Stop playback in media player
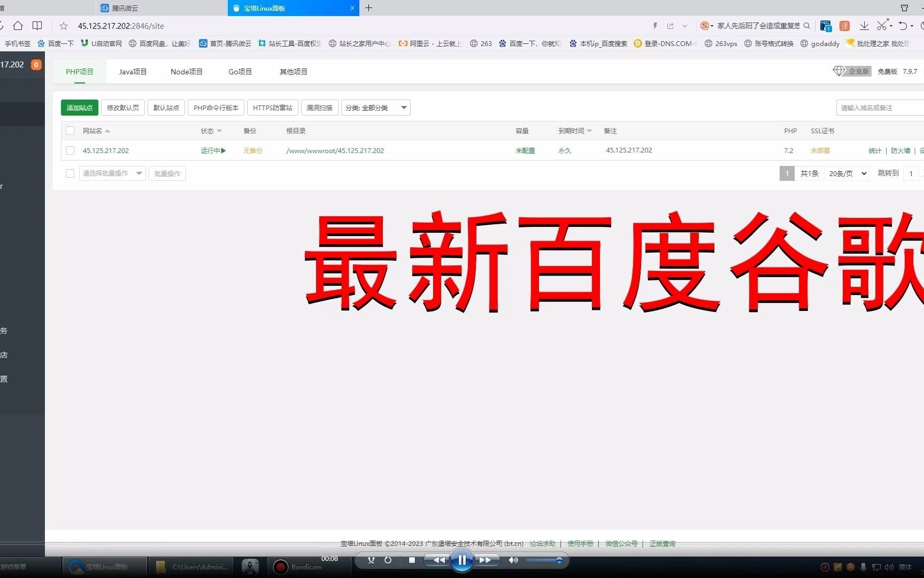924x578 pixels. point(412,560)
